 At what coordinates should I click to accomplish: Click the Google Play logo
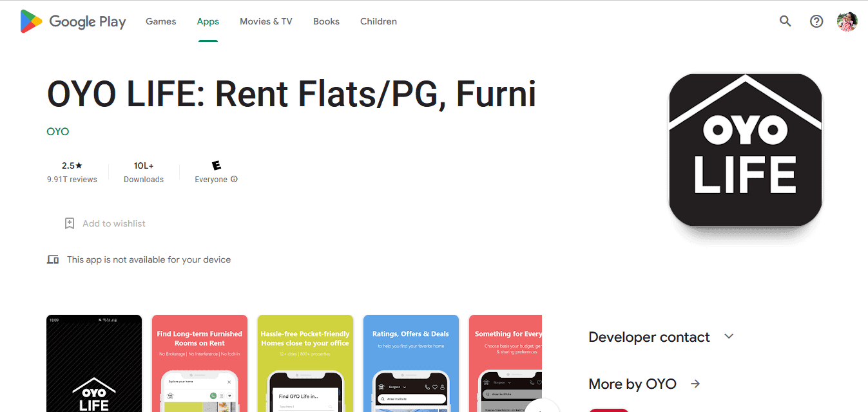tap(73, 21)
